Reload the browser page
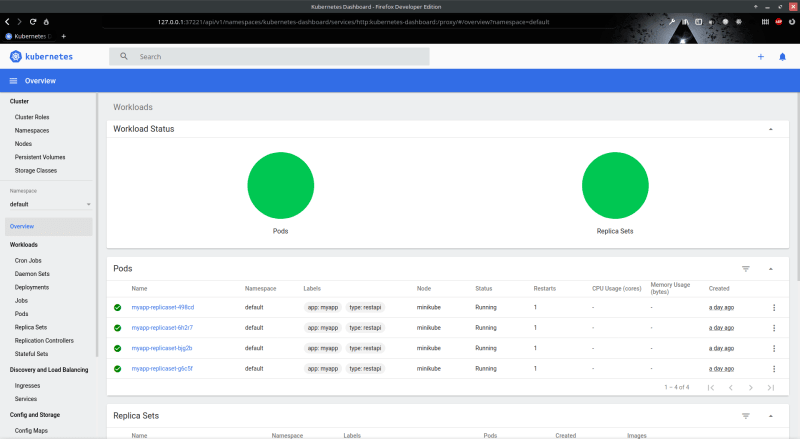Viewport: 800px width, 439px height. 33,21
